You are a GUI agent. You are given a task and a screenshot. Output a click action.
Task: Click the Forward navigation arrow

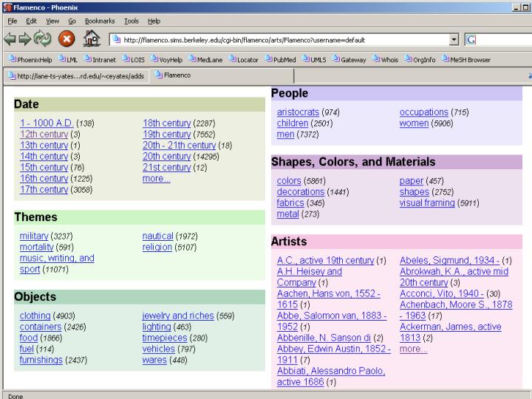(x=24, y=40)
